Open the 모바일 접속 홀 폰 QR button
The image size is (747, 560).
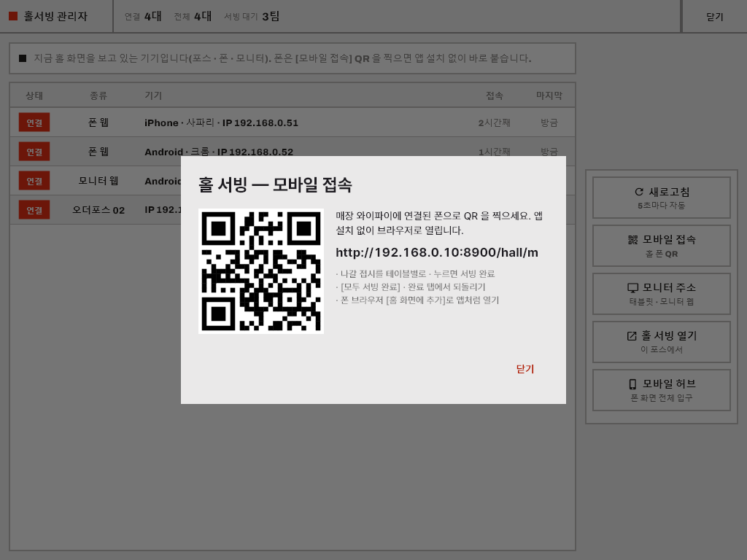(661, 246)
